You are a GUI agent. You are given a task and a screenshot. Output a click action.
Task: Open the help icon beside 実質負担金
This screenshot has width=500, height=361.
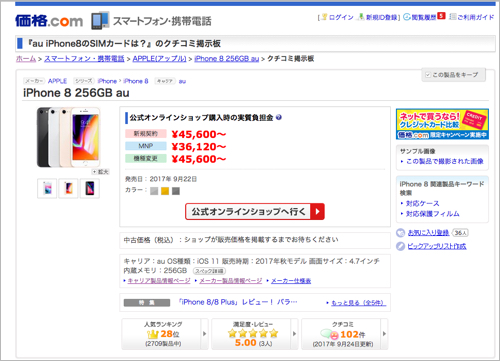coord(279,117)
